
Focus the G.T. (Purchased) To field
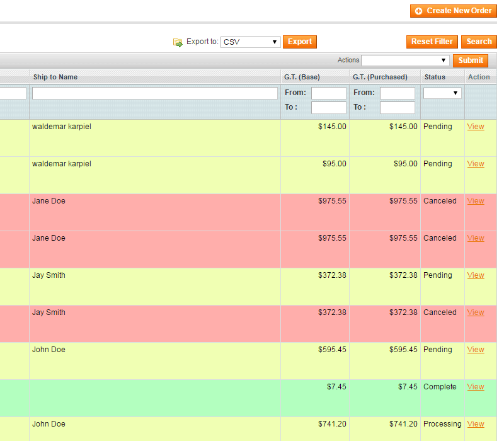coord(397,108)
